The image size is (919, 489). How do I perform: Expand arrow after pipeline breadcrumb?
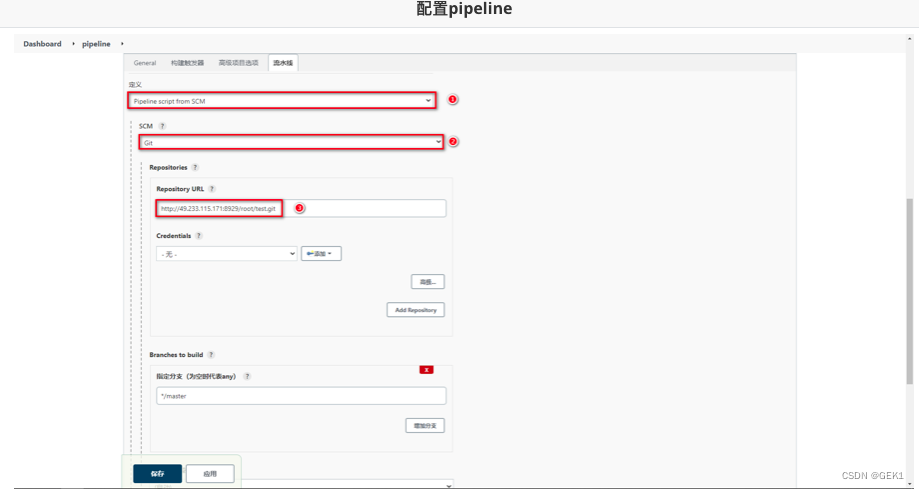(x=122, y=44)
